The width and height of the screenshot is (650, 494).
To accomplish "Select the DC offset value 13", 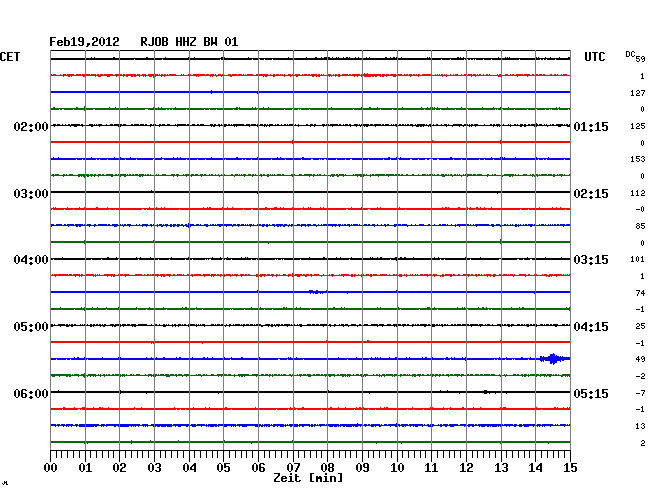I will point(640,426).
